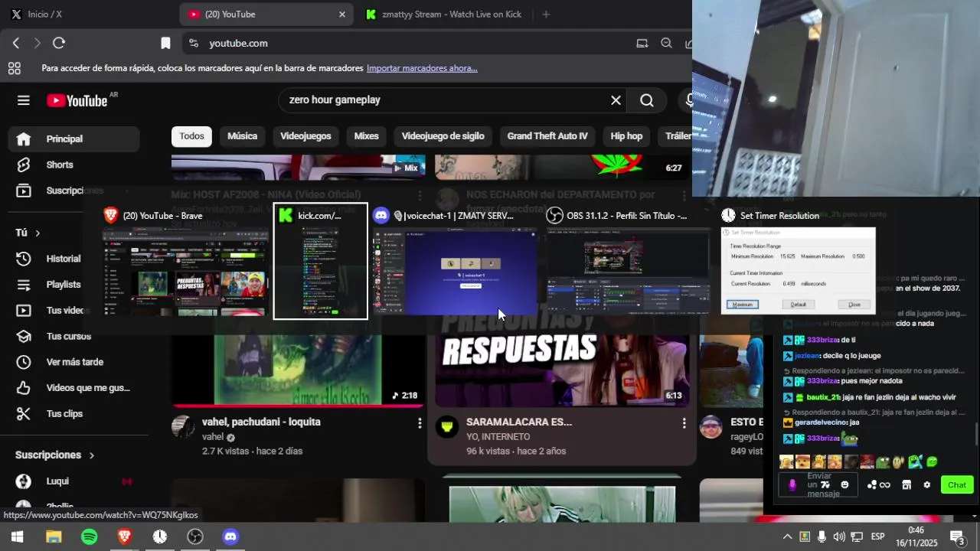The width and height of the screenshot is (980, 551).
Task: Open video title vahel, pachudani - loquita
Action: 261,422
